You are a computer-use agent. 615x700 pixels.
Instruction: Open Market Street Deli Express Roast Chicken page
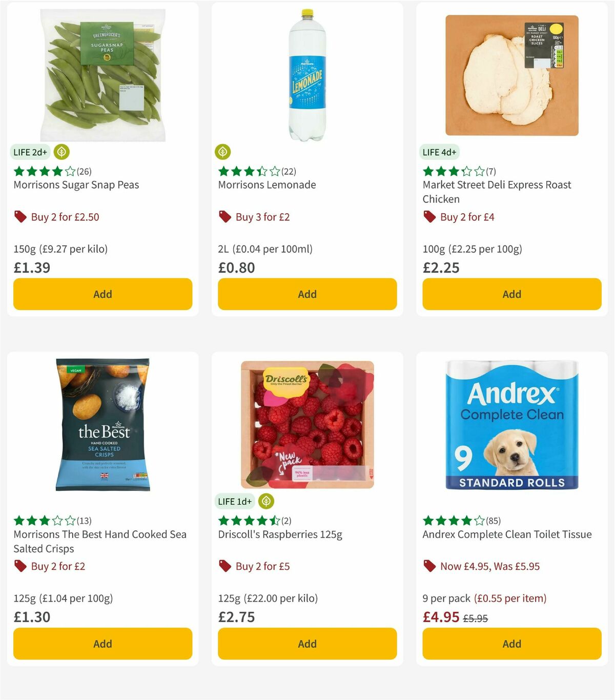click(497, 192)
